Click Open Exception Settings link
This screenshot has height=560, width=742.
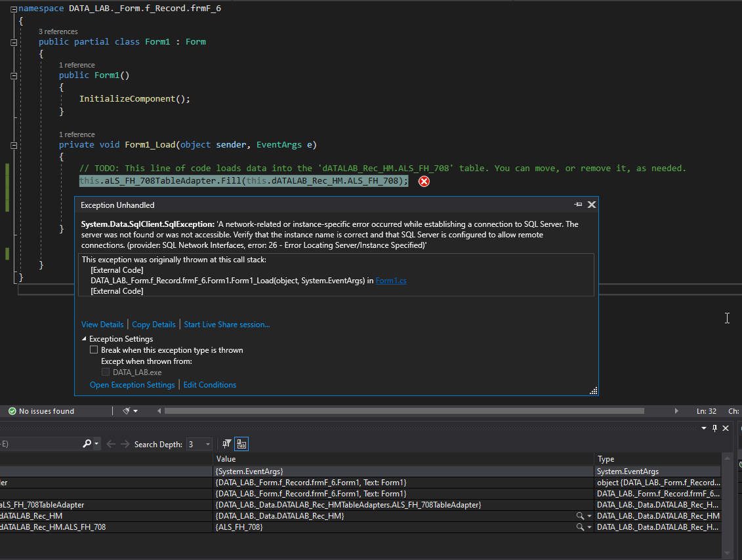[132, 385]
